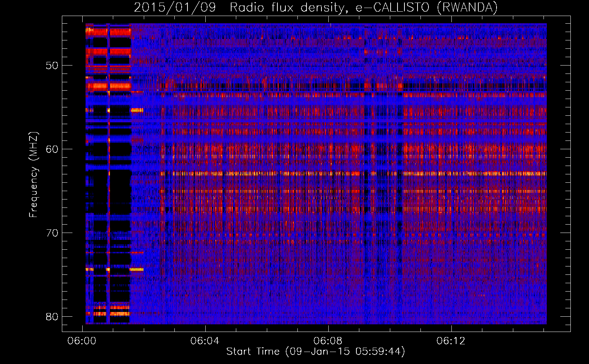
Task: Click the 80 MHz frequency tick label
Action: [x=52, y=317]
